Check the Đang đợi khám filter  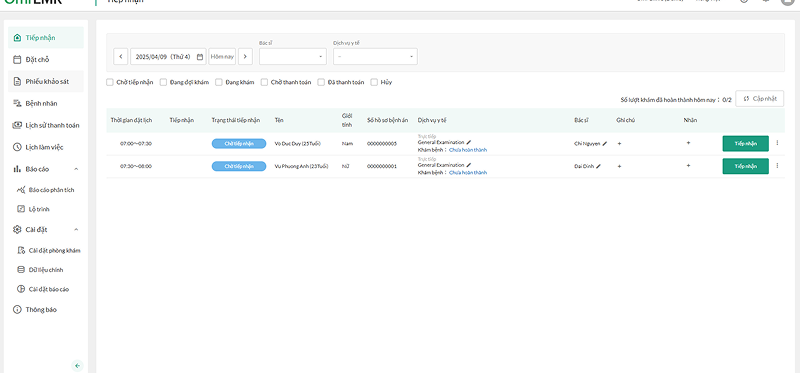click(163, 82)
